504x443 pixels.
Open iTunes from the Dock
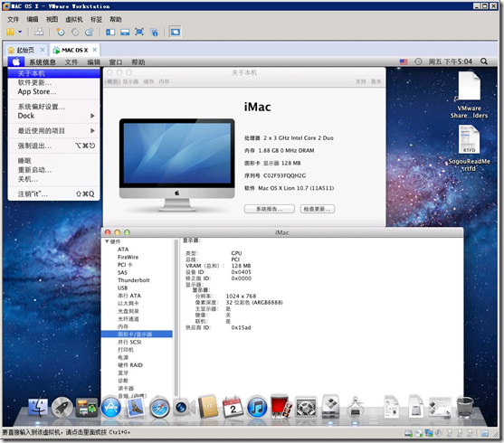[x=257, y=408]
